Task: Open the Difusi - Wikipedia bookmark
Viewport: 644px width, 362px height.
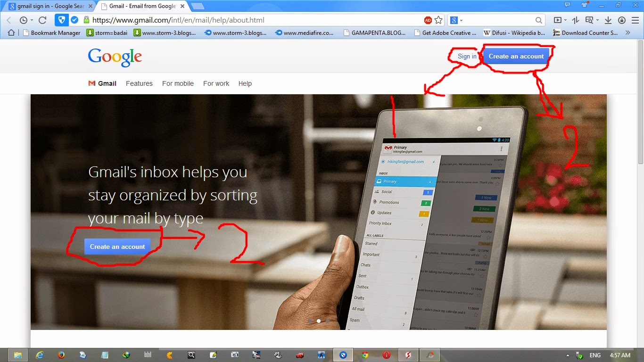Action: point(515,33)
